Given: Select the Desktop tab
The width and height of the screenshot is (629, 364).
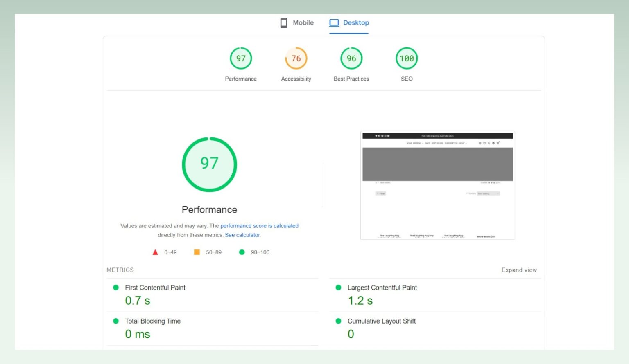Looking at the screenshot, I should tap(349, 23).
